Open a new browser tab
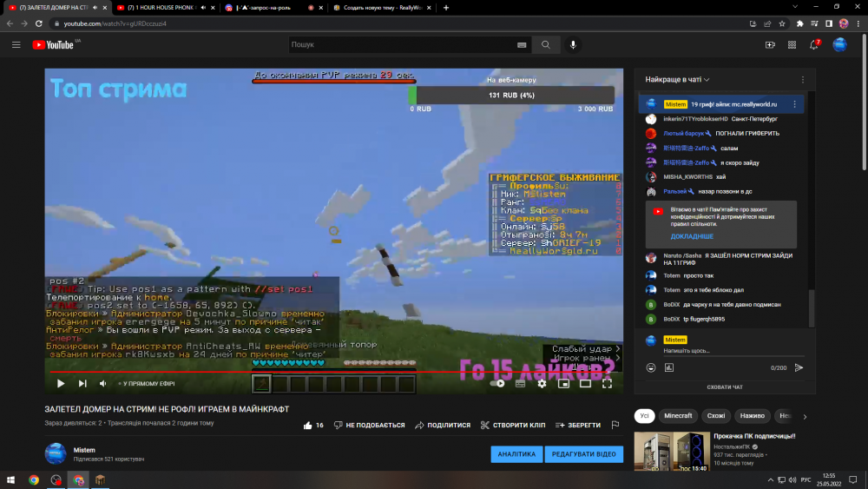Image resolution: width=868 pixels, height=489 pixels. [446, 8]
